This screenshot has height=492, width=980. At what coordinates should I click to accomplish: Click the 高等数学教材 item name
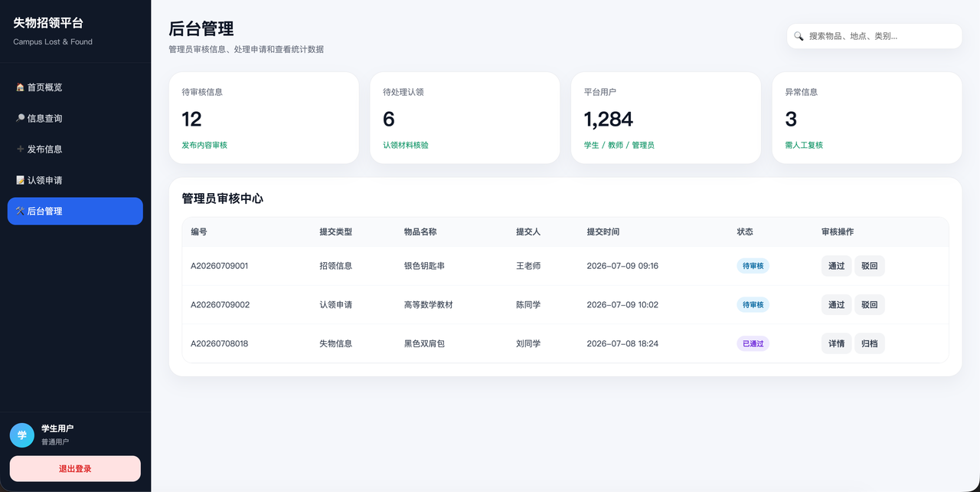(429, 304)
